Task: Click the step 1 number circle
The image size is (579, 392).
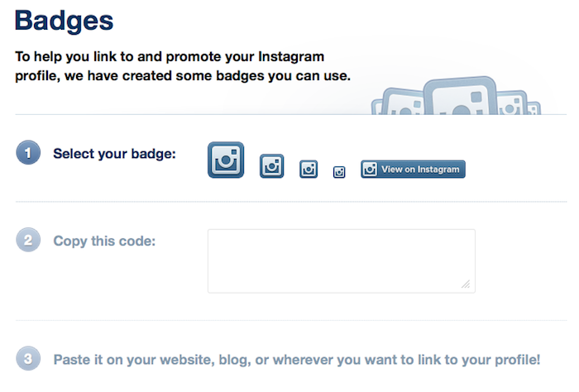Action: [x=27, y=153]
